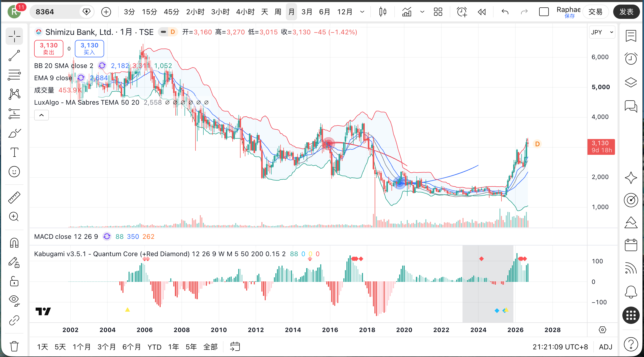Remove drawings with the trash icon
Viewport: 644px width, 357px height.
(x=14, y=346)
